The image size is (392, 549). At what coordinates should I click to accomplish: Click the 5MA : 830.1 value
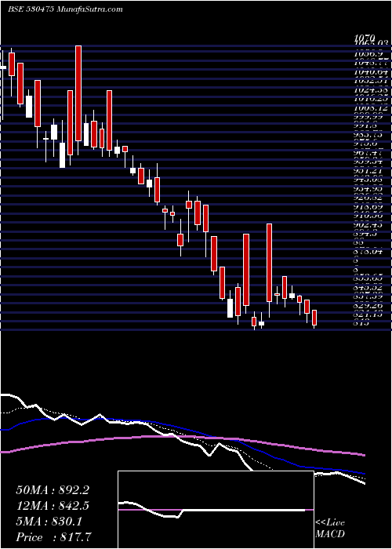[49, 522]
